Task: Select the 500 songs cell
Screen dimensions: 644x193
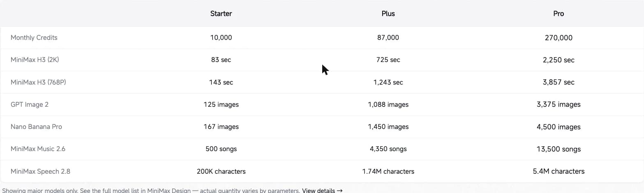Action: point(221,149)
